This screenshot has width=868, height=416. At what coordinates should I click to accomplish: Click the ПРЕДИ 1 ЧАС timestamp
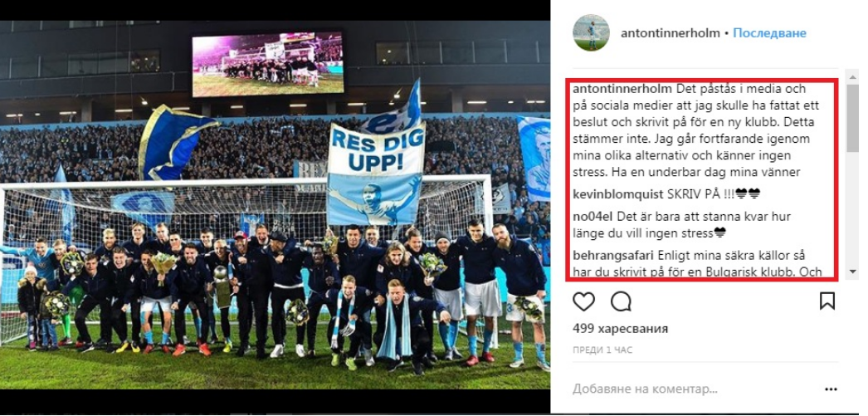coord(602,350)
